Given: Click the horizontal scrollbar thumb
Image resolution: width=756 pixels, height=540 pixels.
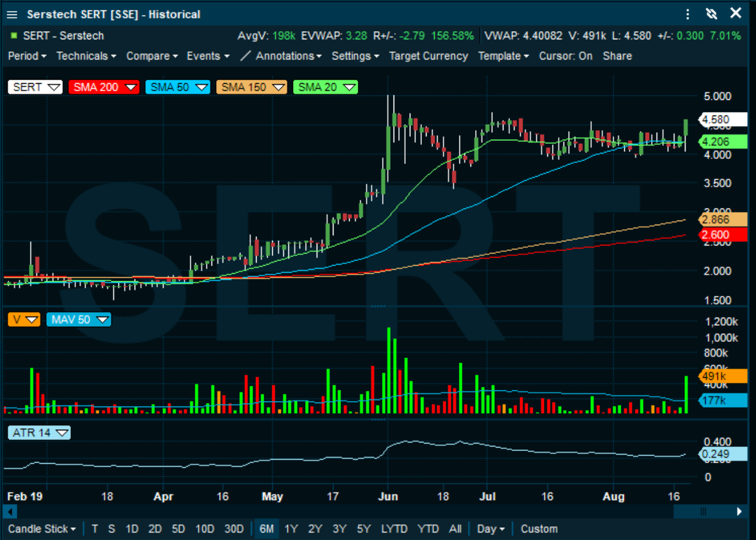Looking at the screenshot, I should 704,512.
